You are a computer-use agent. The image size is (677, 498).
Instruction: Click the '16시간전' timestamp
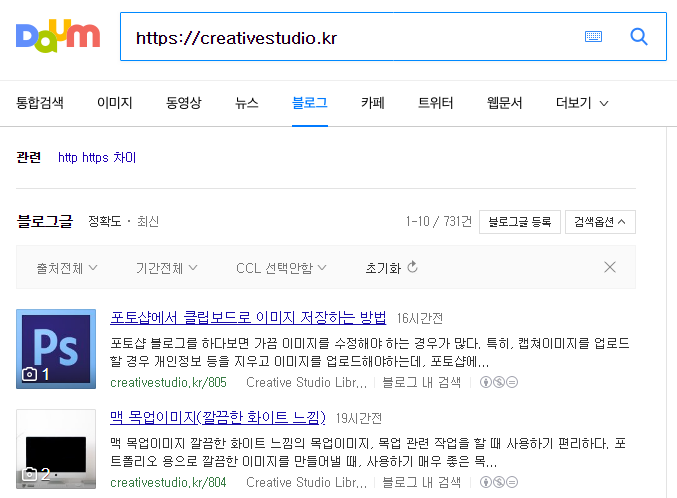pyautogui.click(x=420, y=319)
